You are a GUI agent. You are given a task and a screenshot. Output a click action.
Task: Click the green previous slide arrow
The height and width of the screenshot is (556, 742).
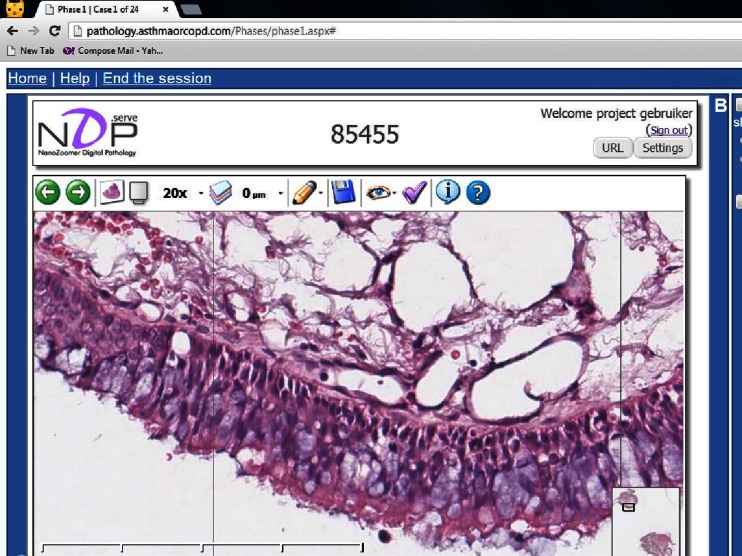(x=48, y=192)
